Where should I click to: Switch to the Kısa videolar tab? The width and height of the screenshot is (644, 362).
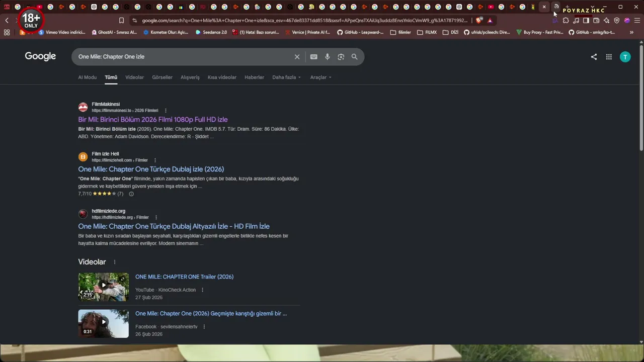point(222,77)
